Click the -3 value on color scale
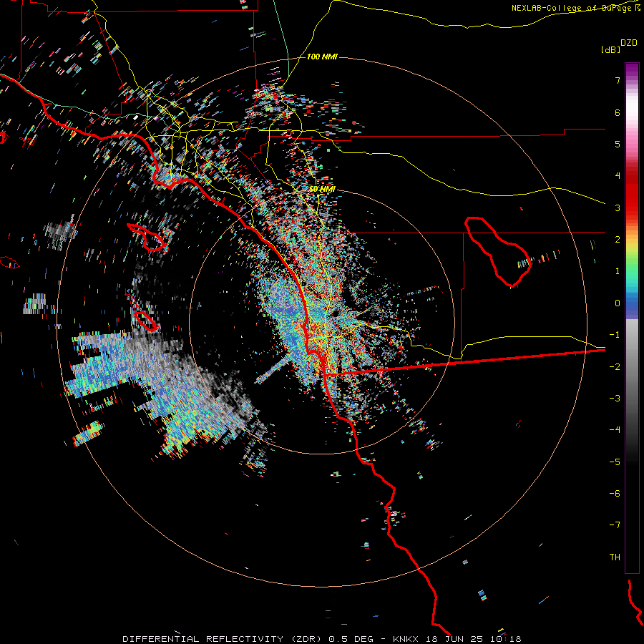644x644 pixels. tap(615, 399)
